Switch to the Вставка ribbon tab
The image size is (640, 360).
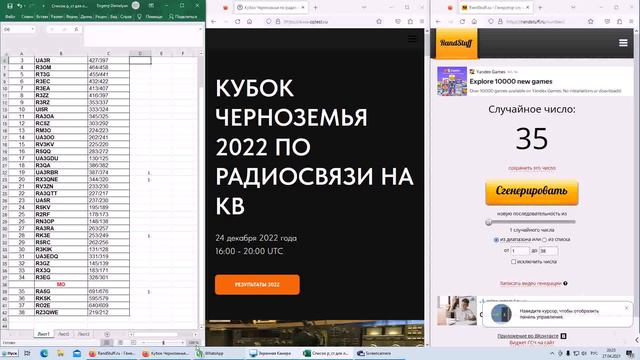42,17
